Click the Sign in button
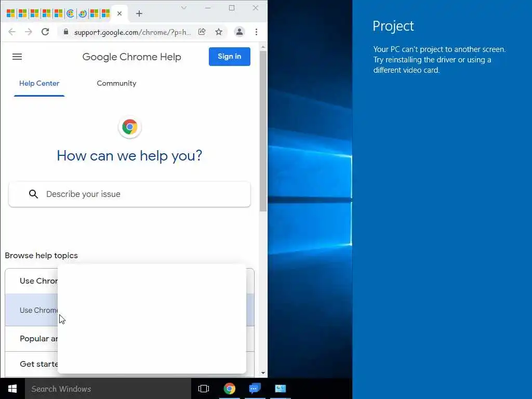Image resolution: width=532 pixels, height=399 pixels. tap(229, 57)
